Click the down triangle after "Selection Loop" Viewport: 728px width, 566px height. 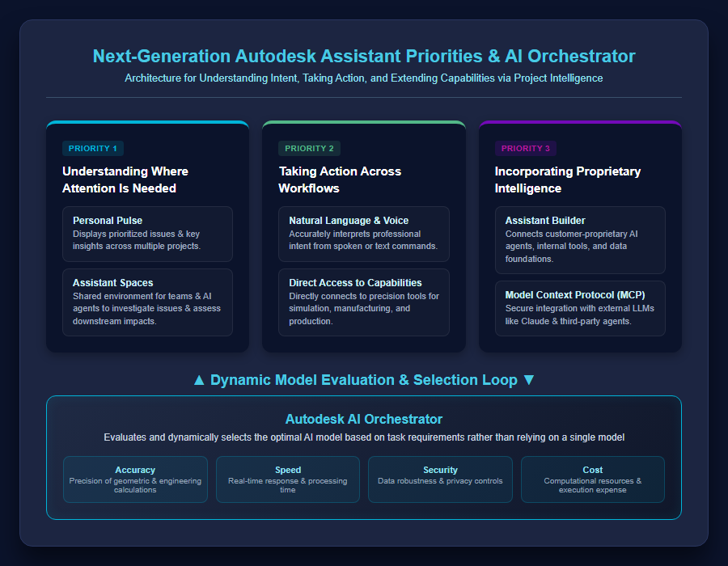click(x=529, y=380)
